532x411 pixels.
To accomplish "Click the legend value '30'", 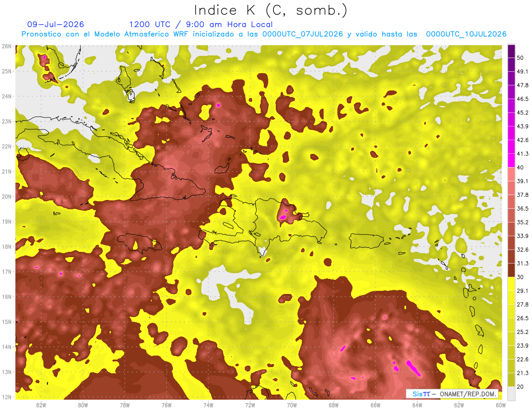I will point(520,277).
